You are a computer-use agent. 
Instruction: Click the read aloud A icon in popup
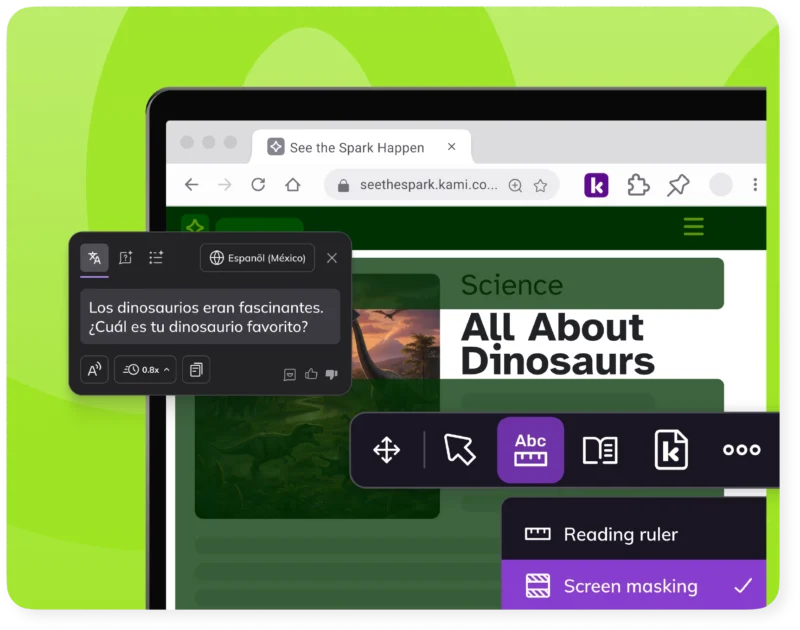[94, 369]
